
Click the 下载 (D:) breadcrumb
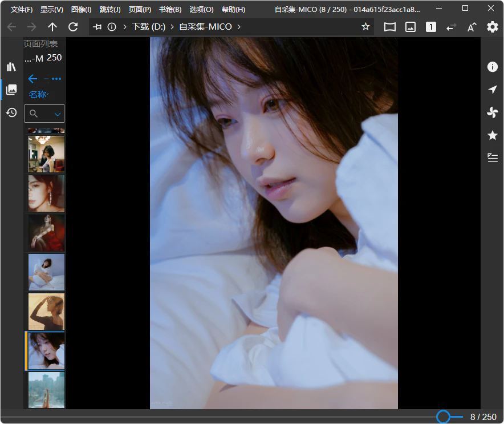point(148,27)
